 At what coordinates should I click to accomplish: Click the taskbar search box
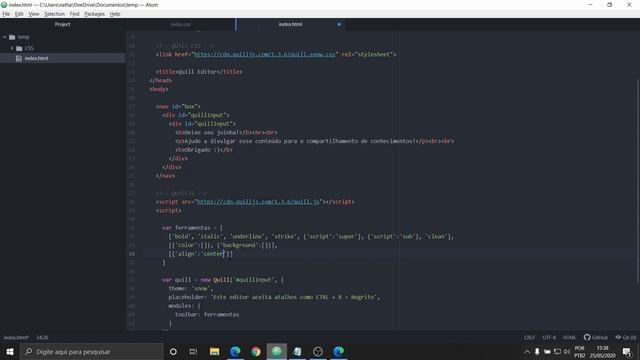[x=91, y=351]
